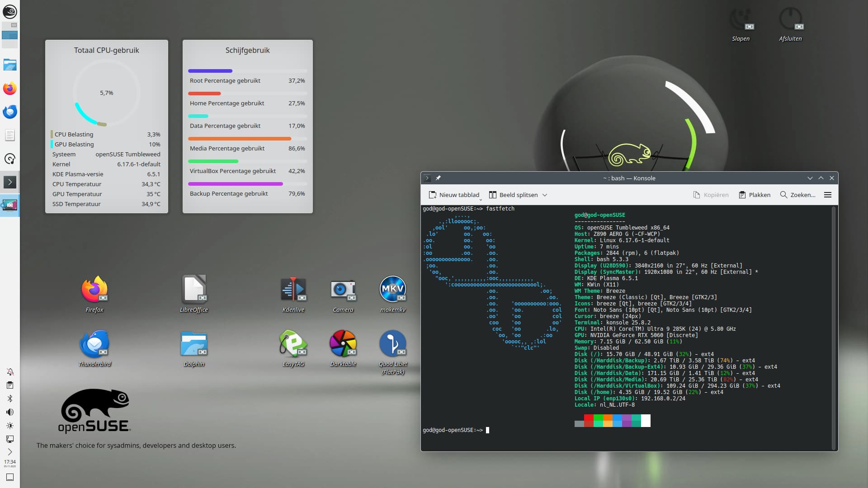Open the makemkv desktop icon
Screen dimensions: 868x488
click(x=392, y=290)
